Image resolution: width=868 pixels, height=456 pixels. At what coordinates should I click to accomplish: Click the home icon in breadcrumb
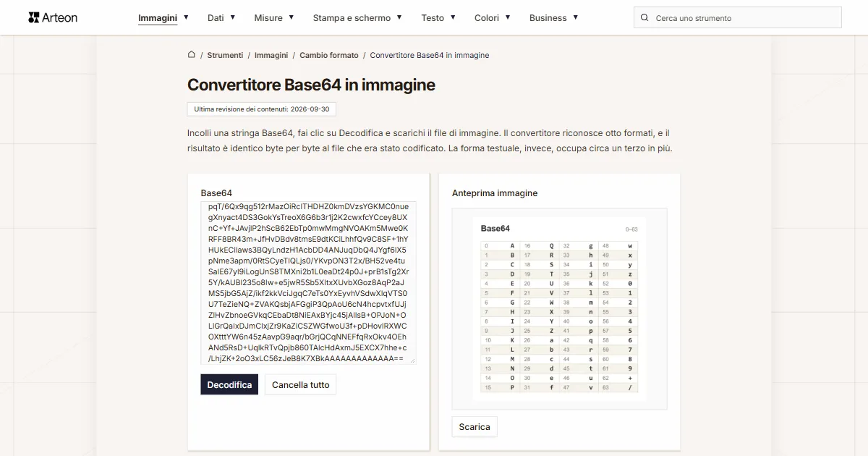point(192,55)
